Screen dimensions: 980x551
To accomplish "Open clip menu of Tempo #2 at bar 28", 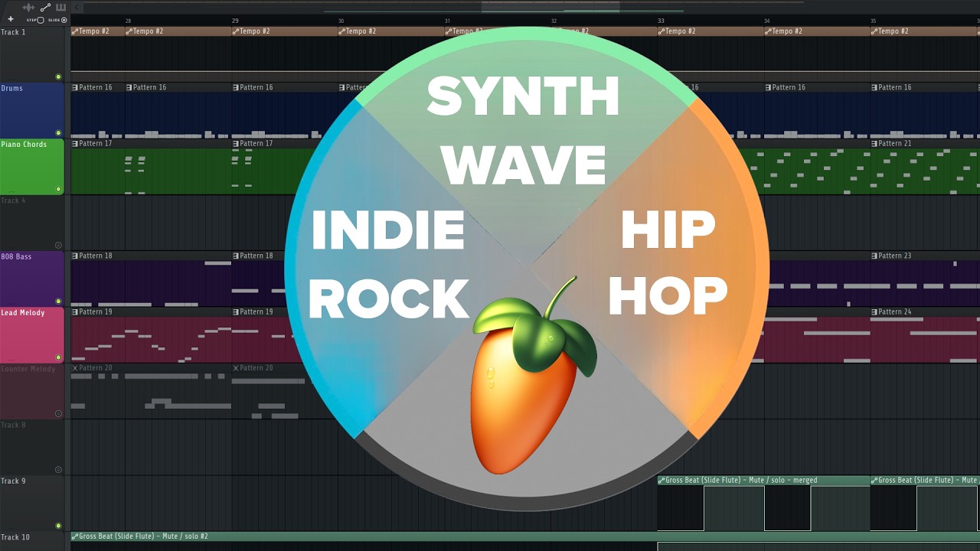I will pyautogui.click(x=129, y=31).
